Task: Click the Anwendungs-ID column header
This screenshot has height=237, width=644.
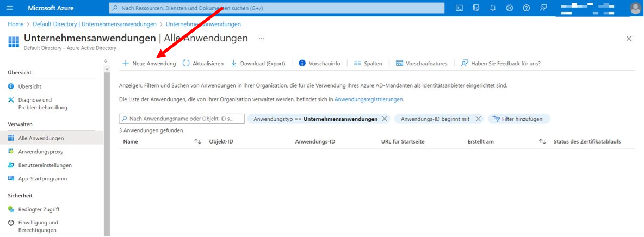Action: tap(315, 142)
